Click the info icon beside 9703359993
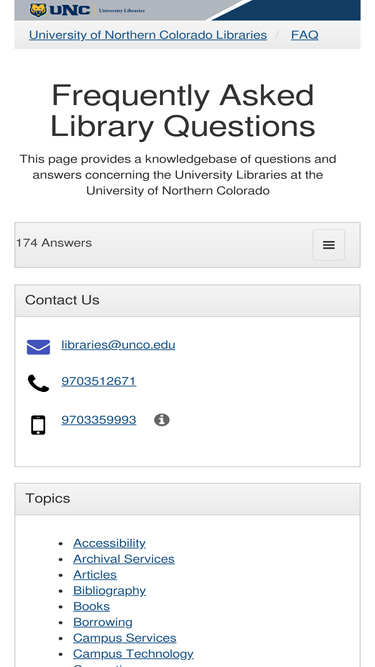Viewport: 375px width, 667px height. 162,420
